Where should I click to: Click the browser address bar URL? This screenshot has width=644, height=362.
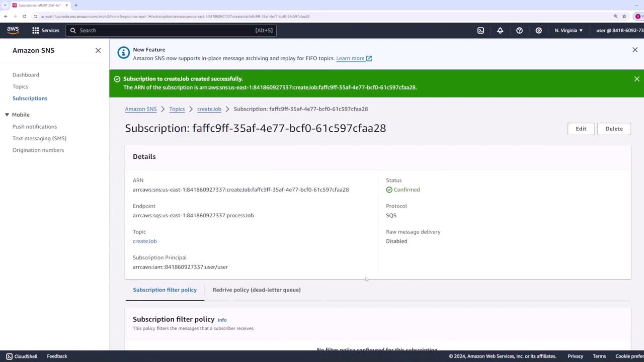pyautogui.click(x=175, y=16)
